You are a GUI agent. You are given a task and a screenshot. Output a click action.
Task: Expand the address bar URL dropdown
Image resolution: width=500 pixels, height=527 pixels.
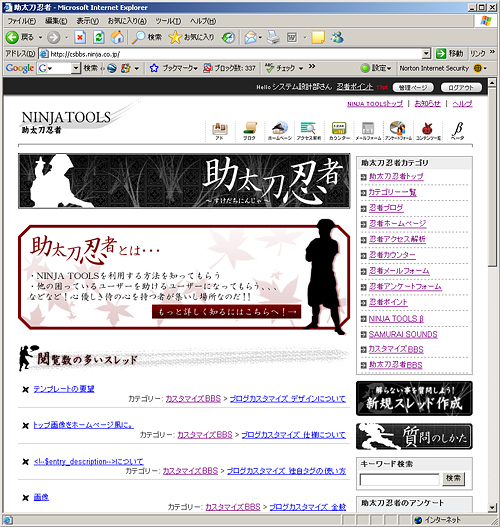click(426, 53)
